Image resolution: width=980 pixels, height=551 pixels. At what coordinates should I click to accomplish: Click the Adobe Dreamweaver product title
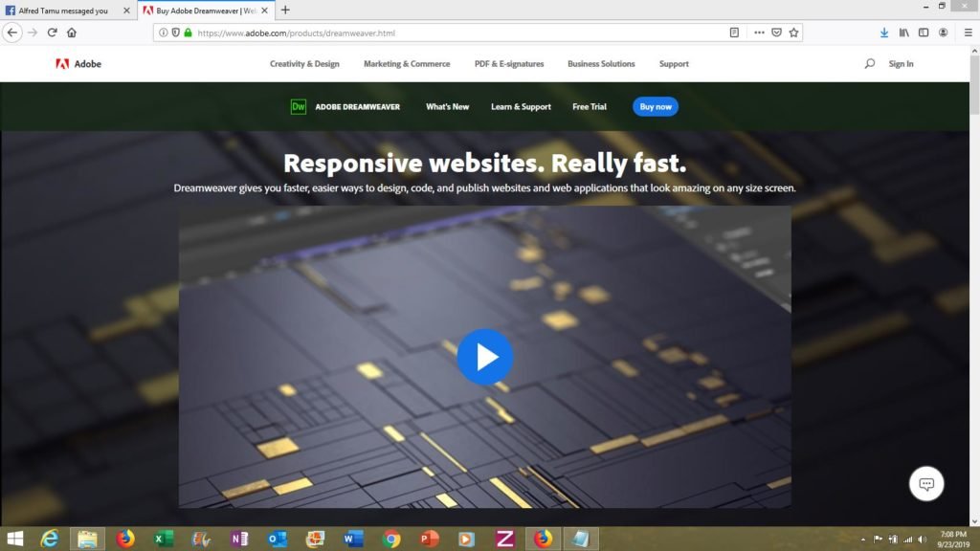click(x=358, y=107)
